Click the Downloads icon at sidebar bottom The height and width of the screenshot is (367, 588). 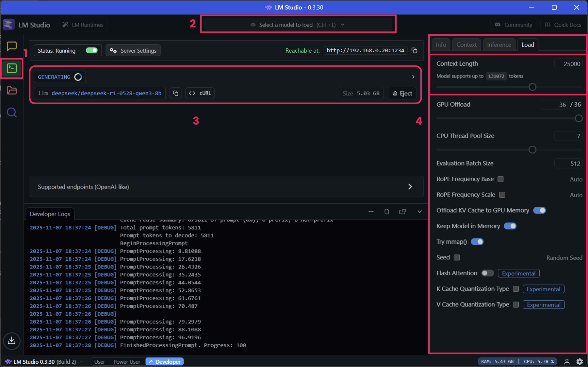(12, 341)
